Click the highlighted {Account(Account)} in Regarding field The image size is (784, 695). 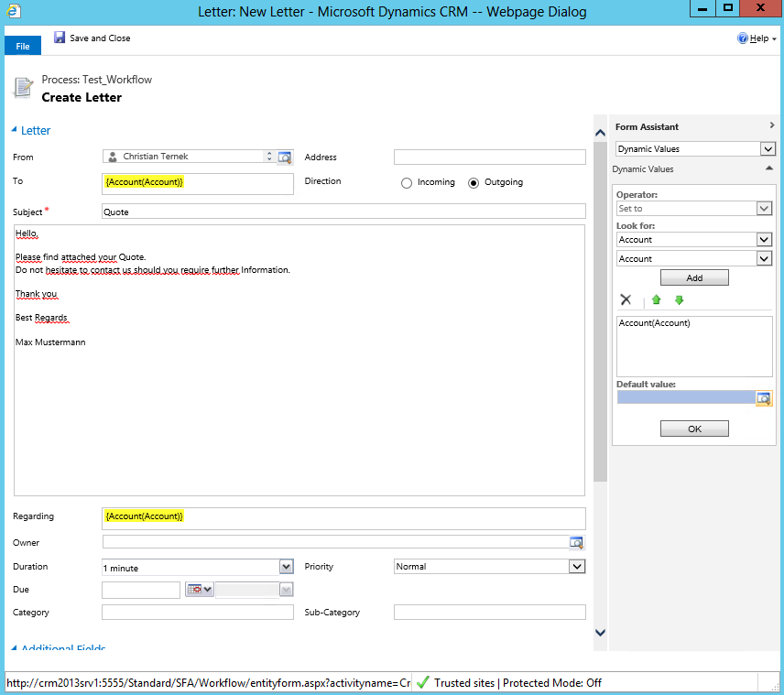coord(145,516)
